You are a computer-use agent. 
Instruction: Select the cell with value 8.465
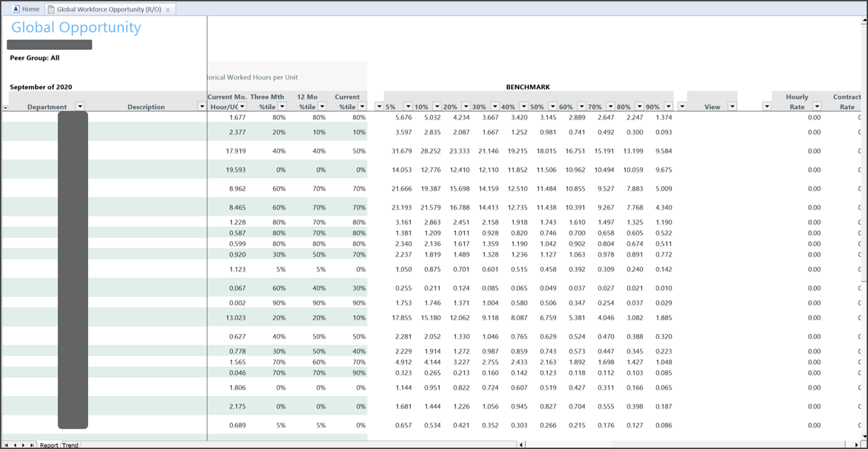(x=237, y=208)
